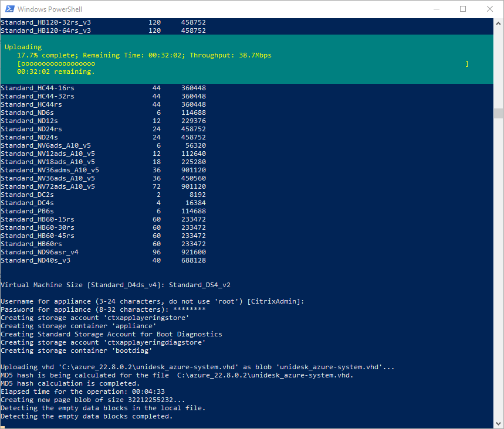The height and width of the screenshot is (429, 504).
Task: Click 'MD5 hash is being calculated' line
Action: (177, 375)
